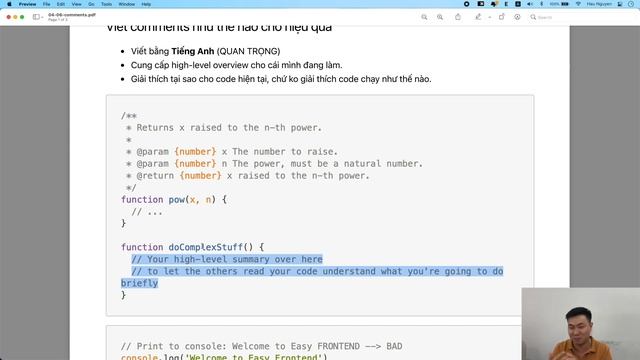Image resolution: width=640 pixels, height=360 pixels.
Task: Click '@return {number}' doc comment line
Action: tap(247, 176)
